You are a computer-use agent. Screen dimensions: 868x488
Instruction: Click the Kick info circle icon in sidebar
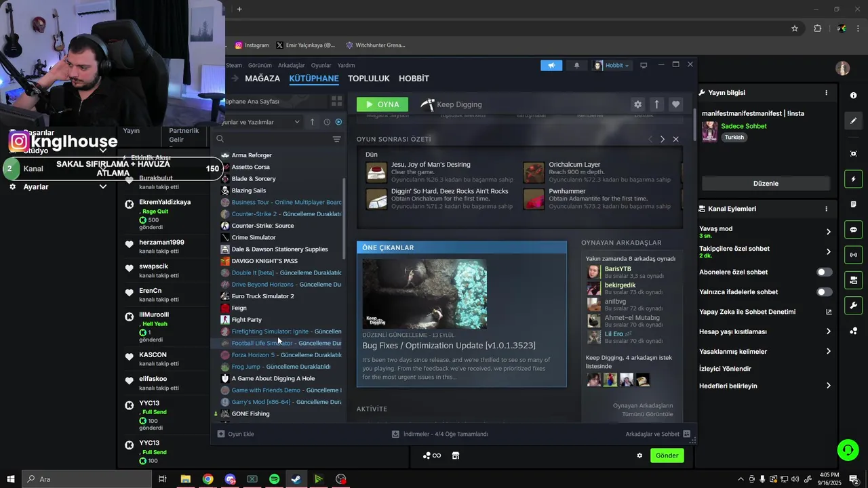853,96
